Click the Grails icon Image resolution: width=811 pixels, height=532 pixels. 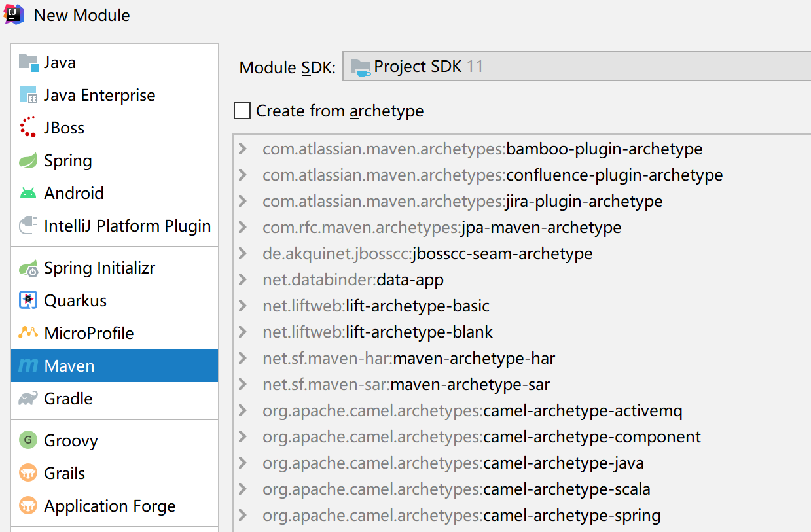coord(28,474)
